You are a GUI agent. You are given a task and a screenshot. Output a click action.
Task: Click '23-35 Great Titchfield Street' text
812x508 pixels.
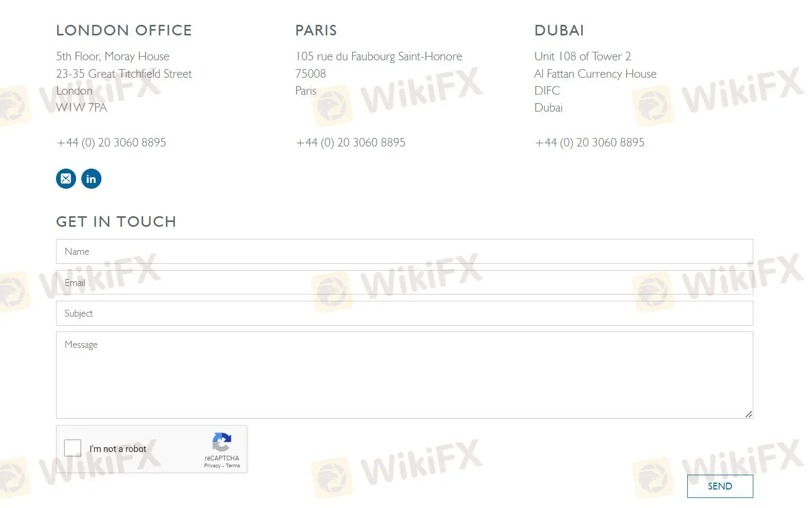pos(124,74)
